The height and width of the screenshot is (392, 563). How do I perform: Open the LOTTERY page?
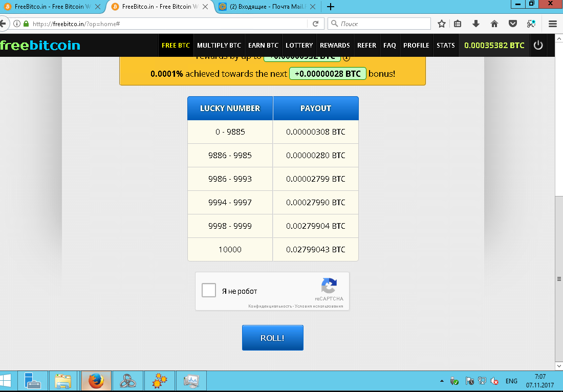click(x=299, y=45)
